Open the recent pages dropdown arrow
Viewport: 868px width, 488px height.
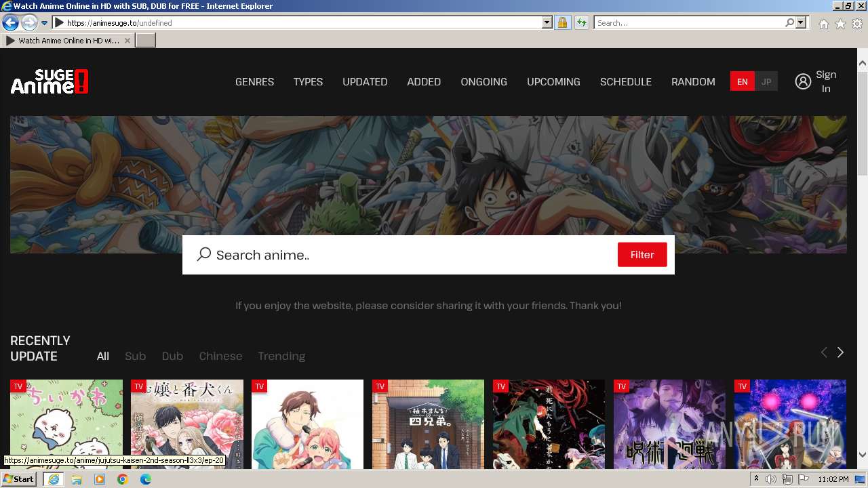(x=44, y=23)
